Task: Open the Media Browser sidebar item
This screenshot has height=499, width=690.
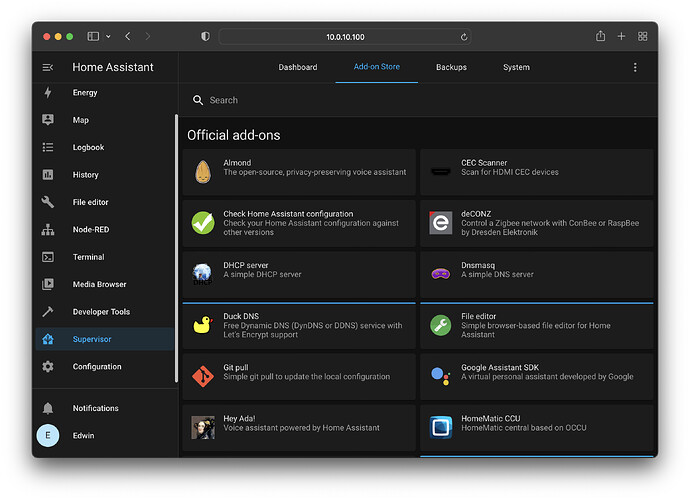Action: (99, 284)
